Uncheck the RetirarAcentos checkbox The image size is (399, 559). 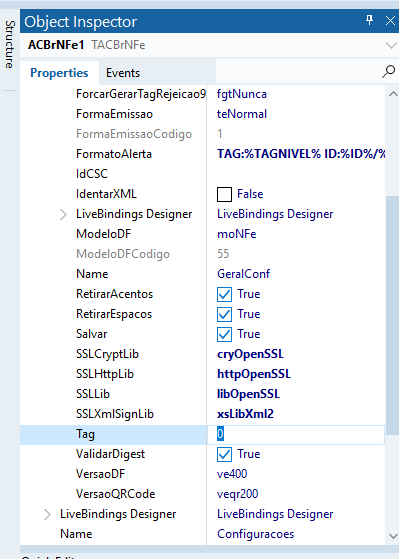[224, 294]
